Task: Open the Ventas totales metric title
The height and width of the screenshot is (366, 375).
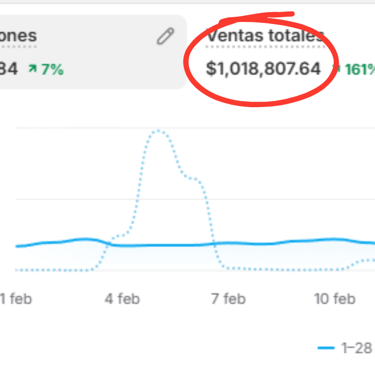Action: point(265,36)
